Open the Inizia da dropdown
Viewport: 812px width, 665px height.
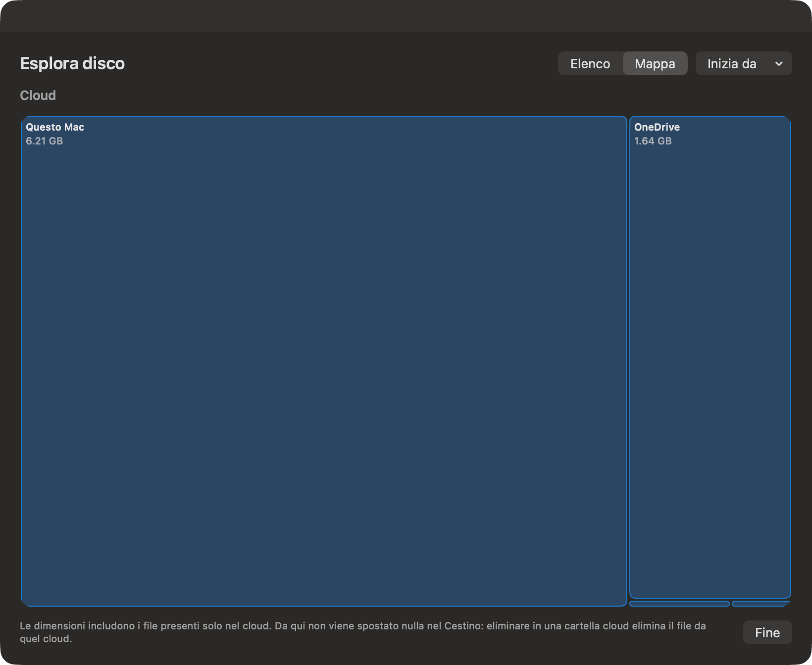point(744,64)
